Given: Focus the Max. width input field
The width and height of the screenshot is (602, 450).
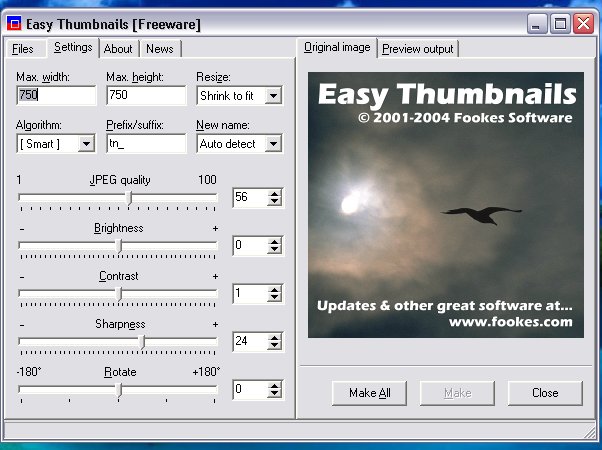Looking at the screenshot, I should [56, 96].
